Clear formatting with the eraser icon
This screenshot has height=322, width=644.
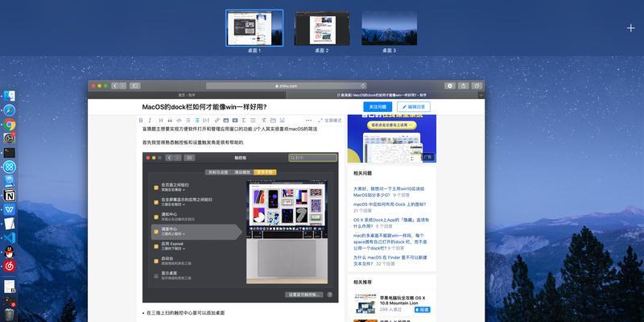tap(264, 120)
